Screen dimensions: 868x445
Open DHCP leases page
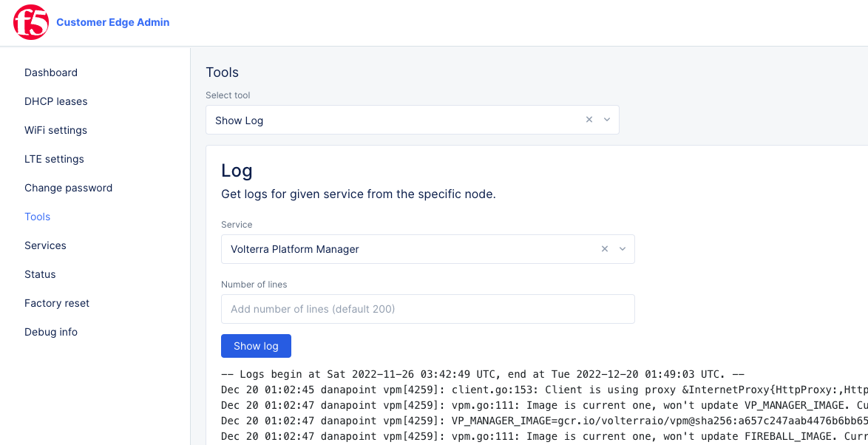[x=55, y=101]
